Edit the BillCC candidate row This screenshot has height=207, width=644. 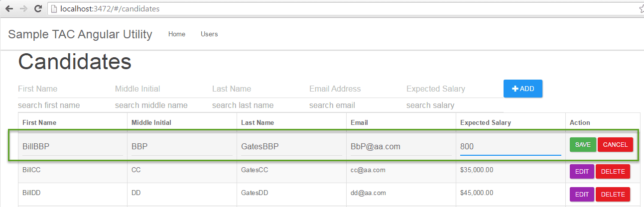coord(582,171)
